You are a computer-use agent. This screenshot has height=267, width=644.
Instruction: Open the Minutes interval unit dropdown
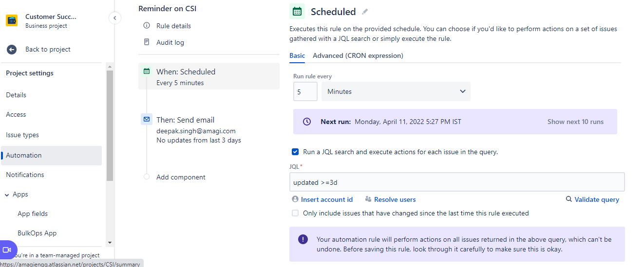pyautogui.click(x=396, y=91)
